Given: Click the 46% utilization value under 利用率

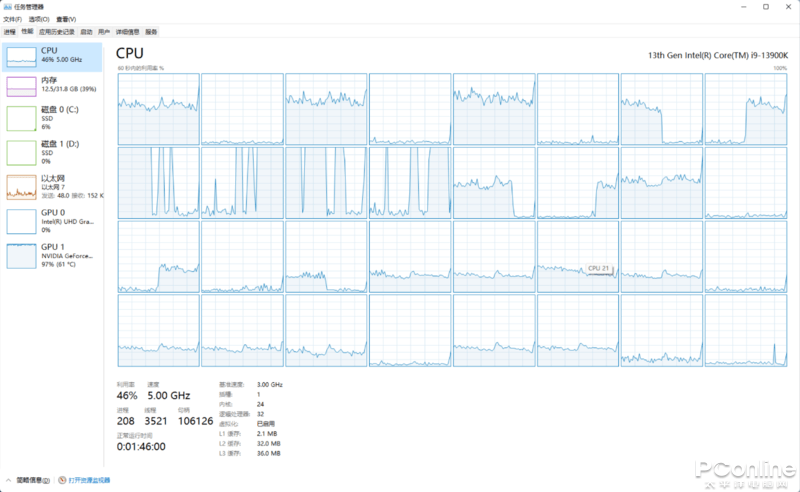Looking at the screenshot, I should (127, 396).
